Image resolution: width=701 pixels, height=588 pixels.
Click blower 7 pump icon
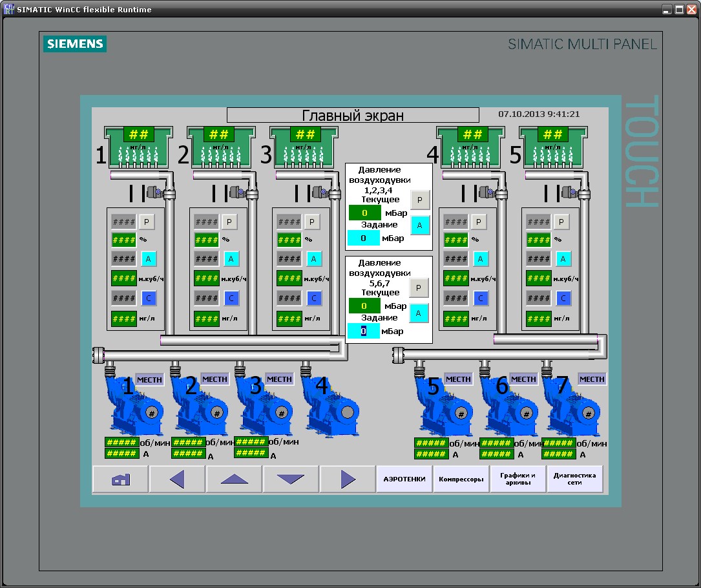[571, 407]
